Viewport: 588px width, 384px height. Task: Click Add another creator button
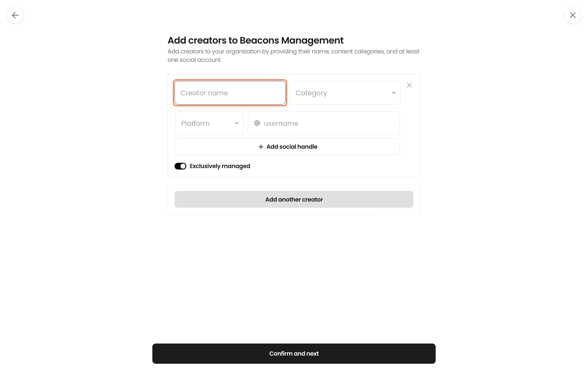click(294, 199)
